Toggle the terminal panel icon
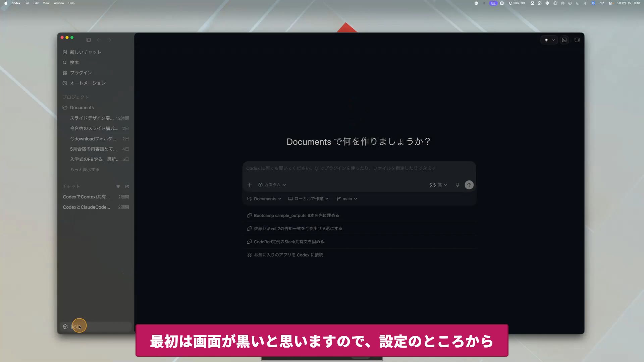 [x=565, y=40]
